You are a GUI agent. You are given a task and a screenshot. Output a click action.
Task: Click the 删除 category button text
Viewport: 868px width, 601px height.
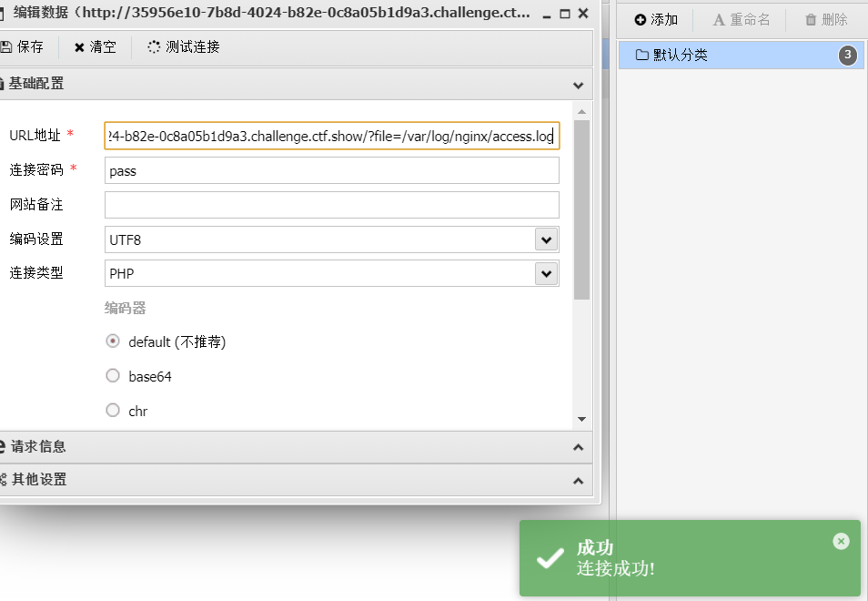[x=834, y=20]
